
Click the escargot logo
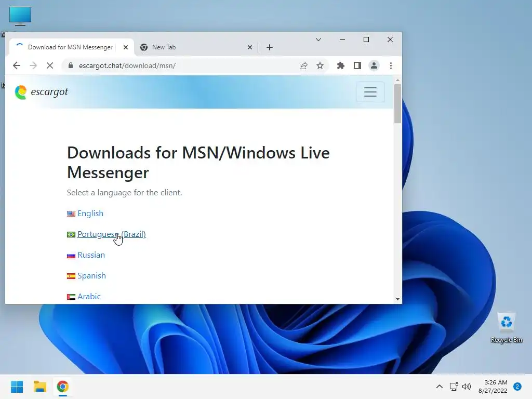click(42, 92)
